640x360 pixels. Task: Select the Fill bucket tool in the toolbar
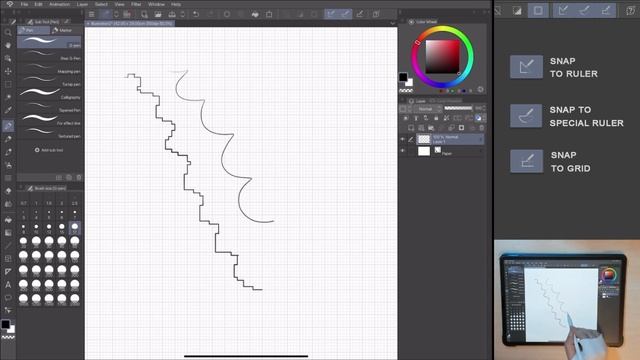click(x=8, y=219)
